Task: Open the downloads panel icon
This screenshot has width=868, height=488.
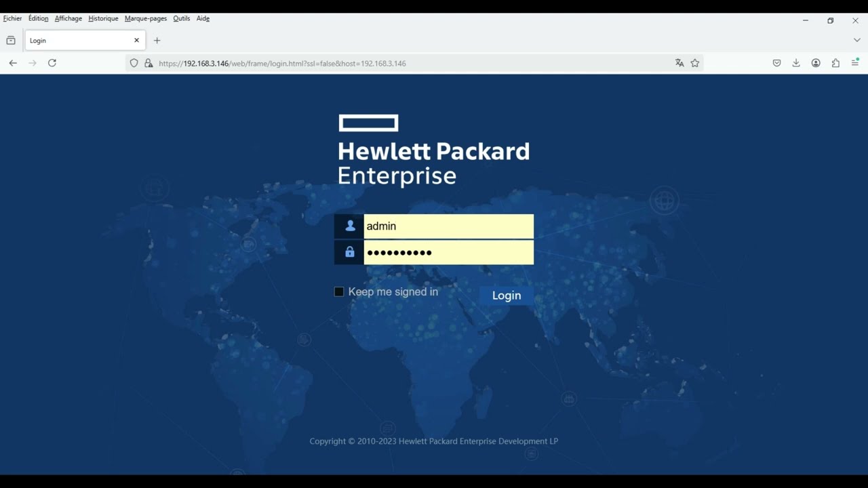Action: point(796,63)
